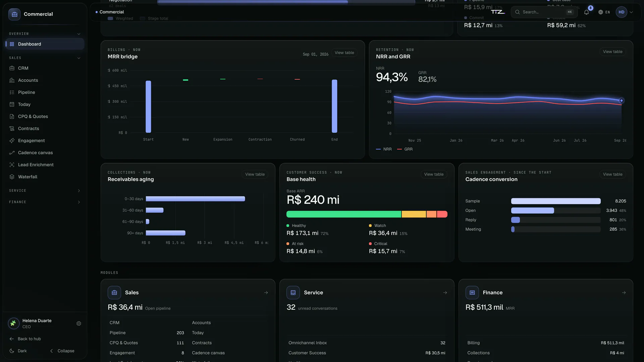View table for MRR bridge
The height and width of the screenshot is (362, 644).
(x=344, y=53)
